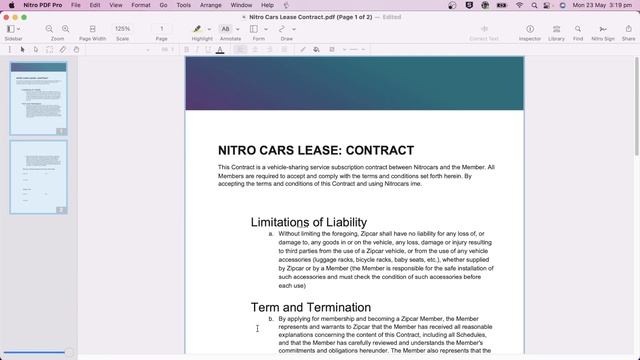The width and height of the screenshot is (640, 360).
Task: Click the document vertical scrollbar
Action: [636, 106]
